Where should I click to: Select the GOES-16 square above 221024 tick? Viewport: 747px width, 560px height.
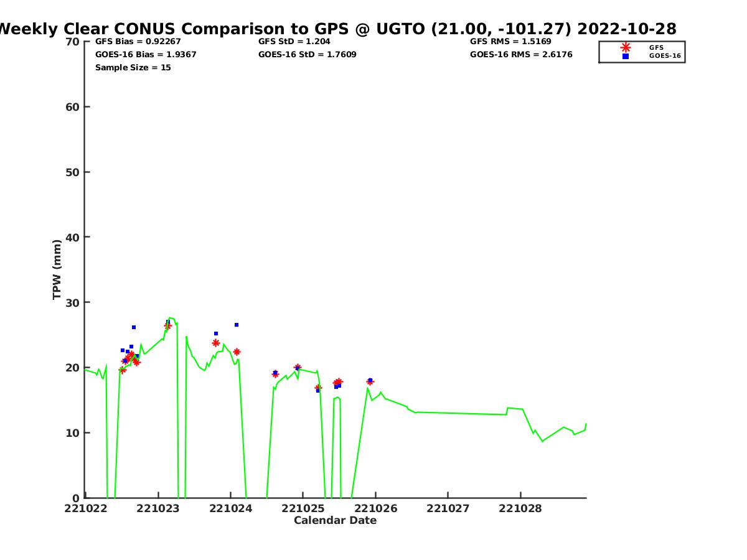coord(237,325)
